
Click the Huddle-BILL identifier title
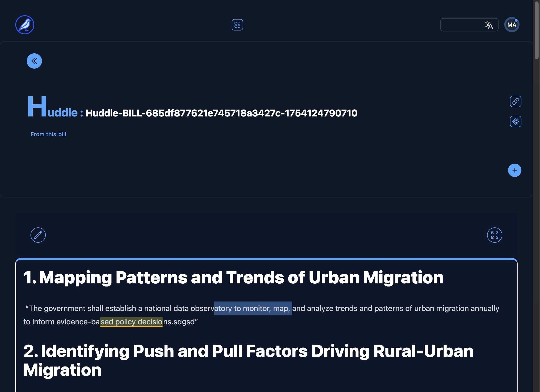click(x=221, y=113)
